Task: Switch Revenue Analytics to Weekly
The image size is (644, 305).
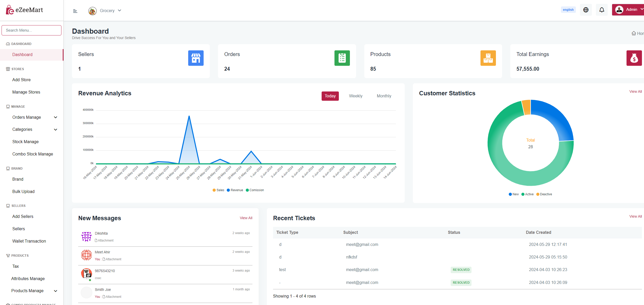Action: tap(356, 96)
